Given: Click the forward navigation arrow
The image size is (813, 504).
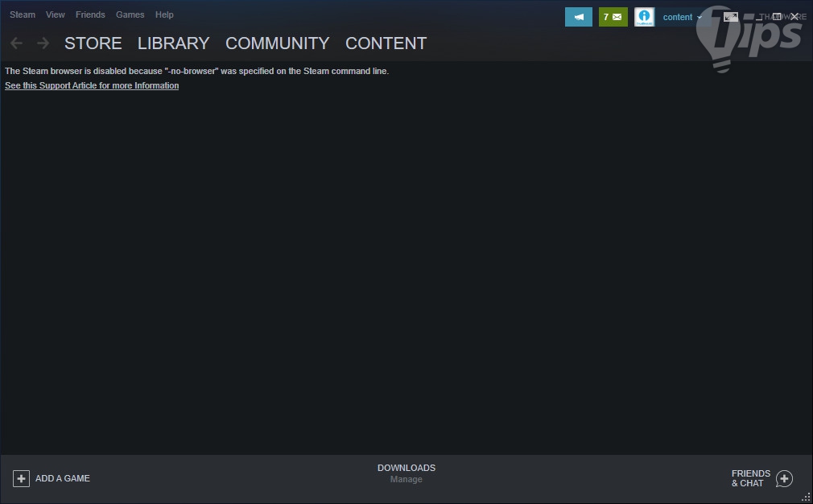Looking at the screenshot, I should pyautogui.click(x=43, y=43).
